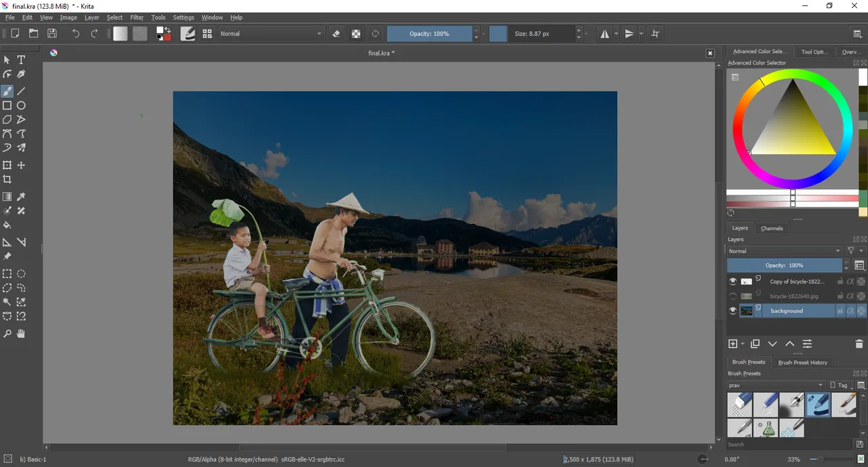Close the final.kra document tab

[x=710, y=53]
